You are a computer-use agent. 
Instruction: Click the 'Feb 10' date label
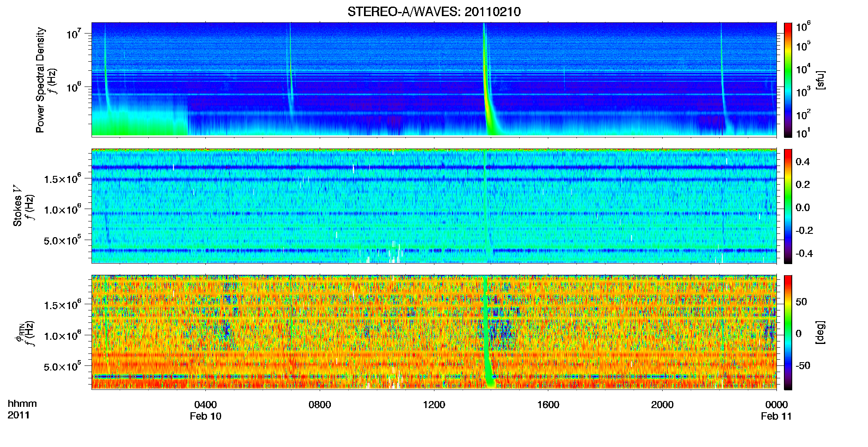point(205,416)
